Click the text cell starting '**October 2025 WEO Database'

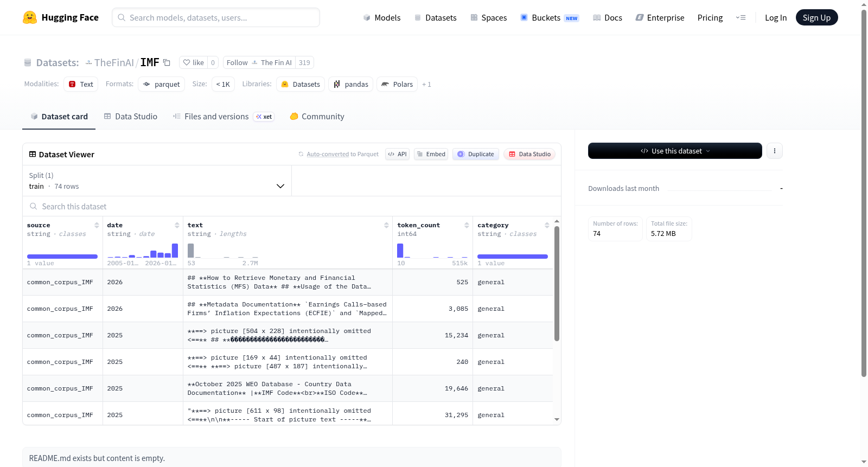click(x=288, y=388)
